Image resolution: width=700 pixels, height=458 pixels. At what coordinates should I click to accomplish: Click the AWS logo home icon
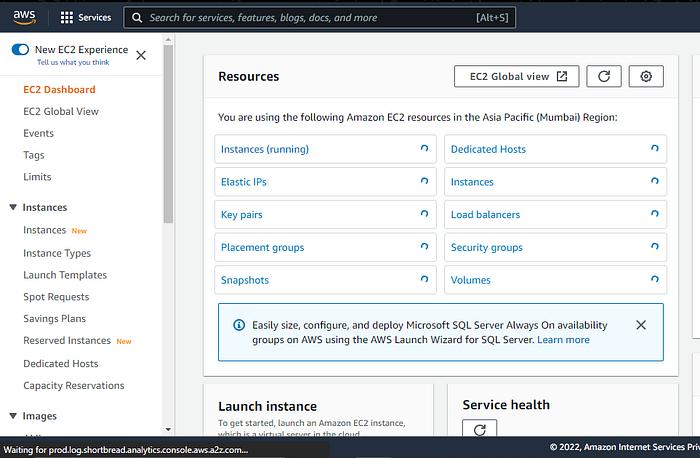[x=24, y=17]
